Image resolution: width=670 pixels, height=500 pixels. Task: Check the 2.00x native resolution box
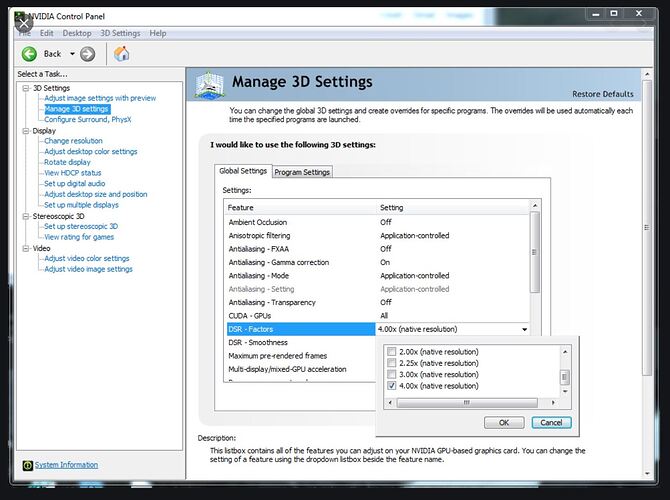click(391, 352)
